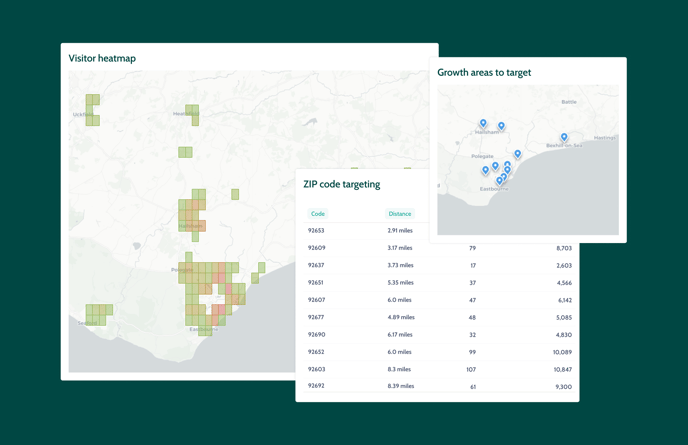Select ZIP code 92609
Viewport: 688px width, 445px height.
tap(316, 248)
